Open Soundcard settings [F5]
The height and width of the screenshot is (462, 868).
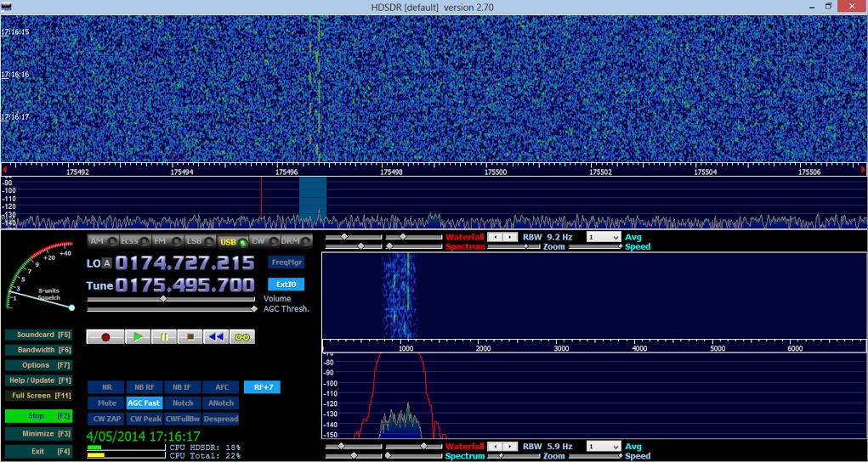point(39,335)
